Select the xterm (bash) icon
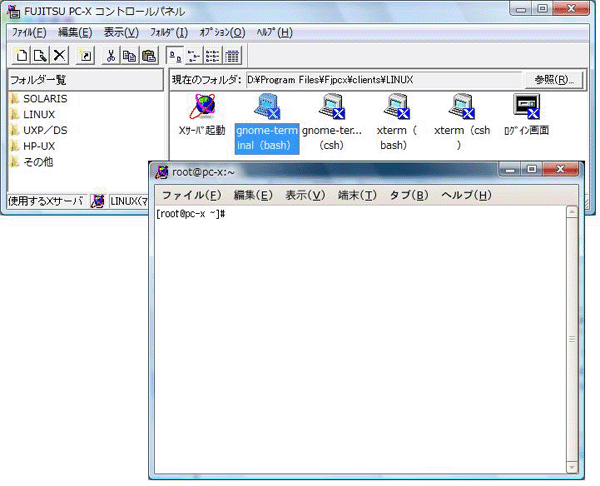 point(396,122)
